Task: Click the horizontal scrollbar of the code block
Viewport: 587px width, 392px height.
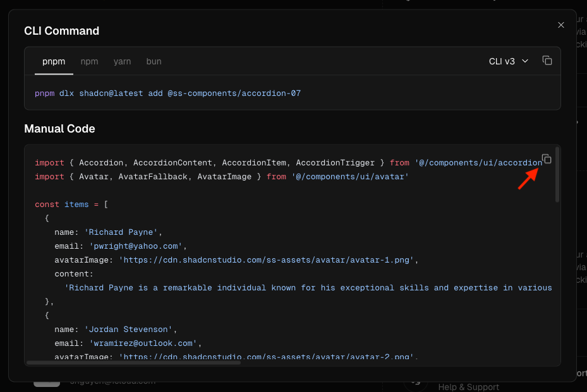Action: pos(134,362)
